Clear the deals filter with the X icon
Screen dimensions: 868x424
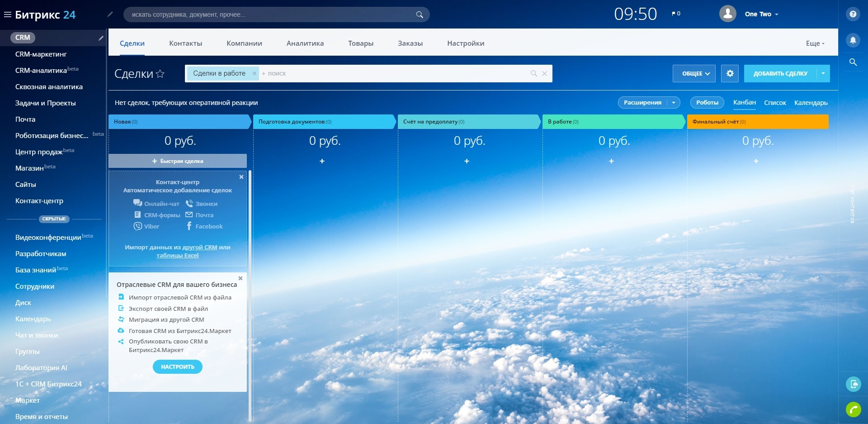tap(545, 73)
